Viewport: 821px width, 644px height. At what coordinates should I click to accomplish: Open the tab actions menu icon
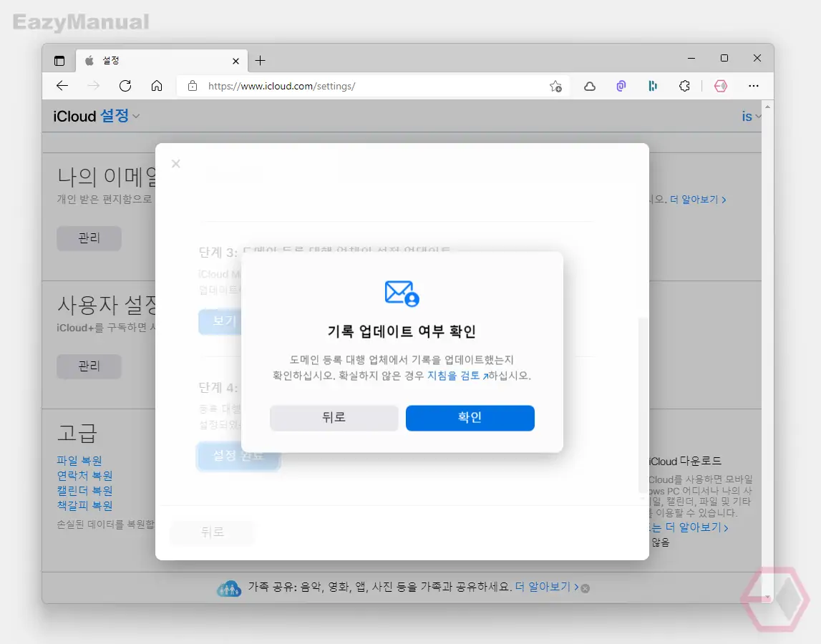pos(59,61)
